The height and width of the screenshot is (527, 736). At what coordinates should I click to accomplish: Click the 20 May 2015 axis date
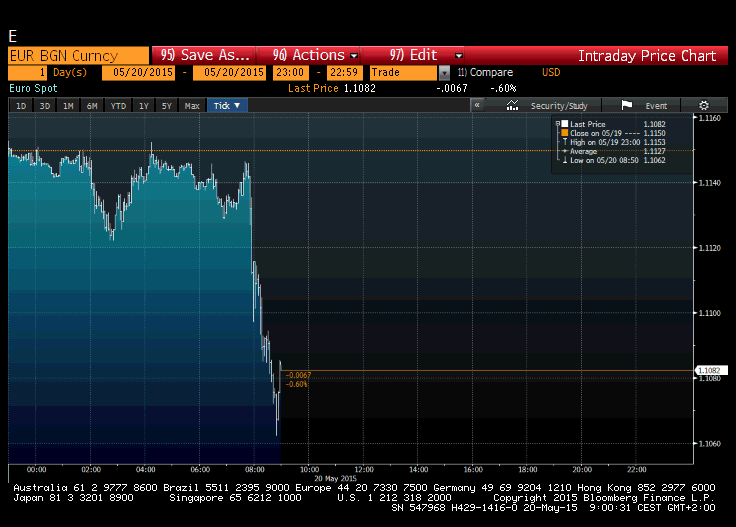click(336, 478)
